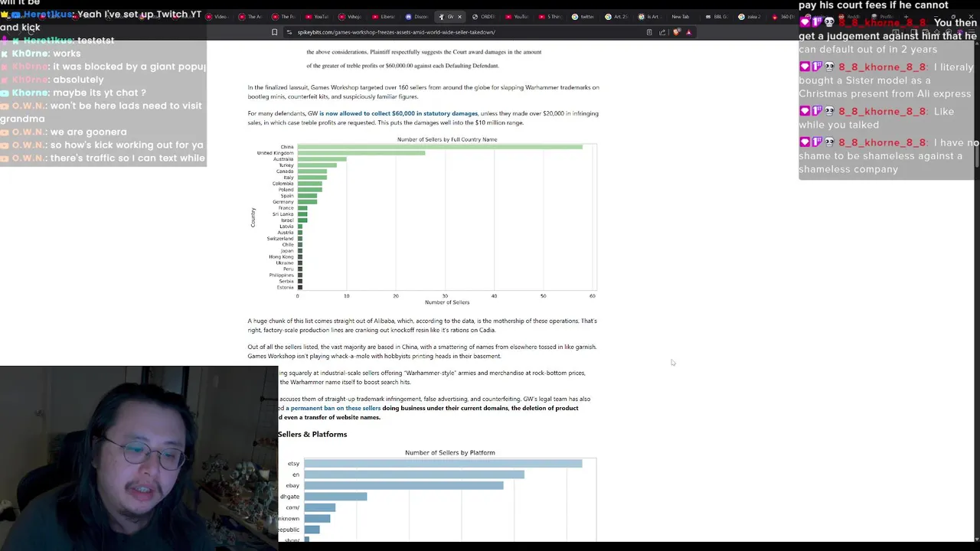980x551 pixels.
Task: Click the Estonia label in country chart
Action: [x=285, y=288]
